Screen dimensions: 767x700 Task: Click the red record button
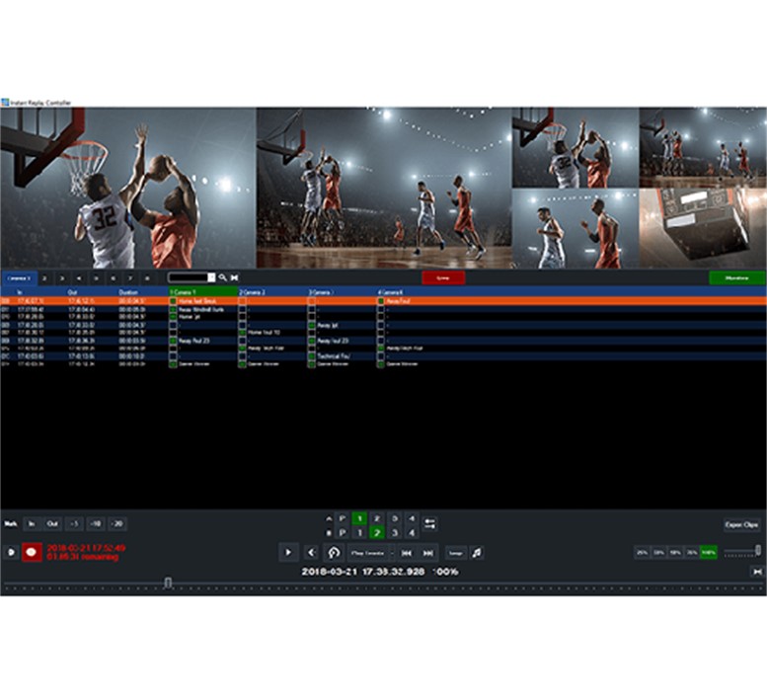click(x=32, y=553)
